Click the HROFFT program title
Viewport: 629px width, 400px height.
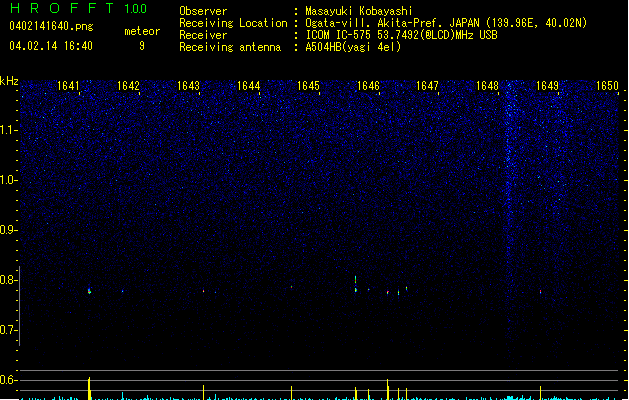pos(62,8)
